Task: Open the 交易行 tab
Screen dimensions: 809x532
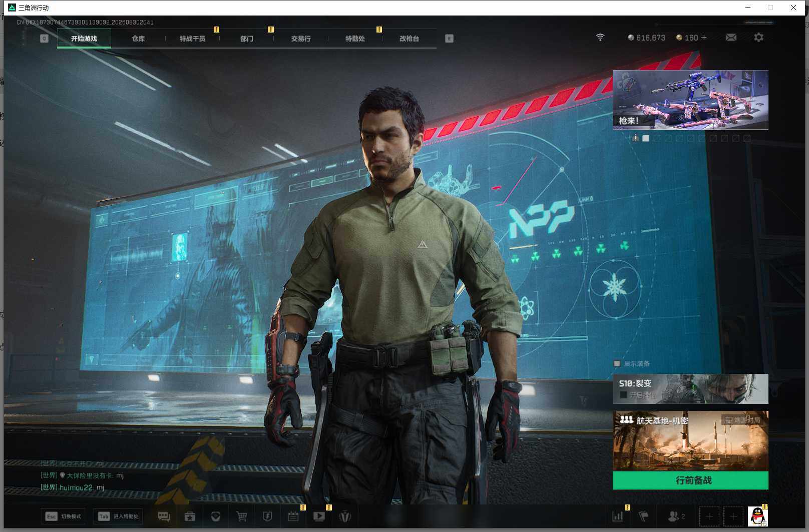Action: pyautogui.click(x=301, y=39)
